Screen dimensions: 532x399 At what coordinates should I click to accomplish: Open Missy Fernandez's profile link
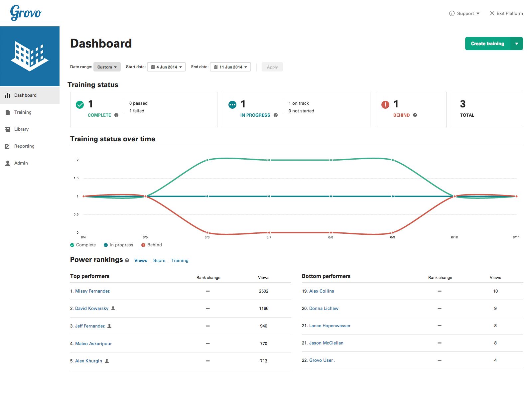pos(92,291)
